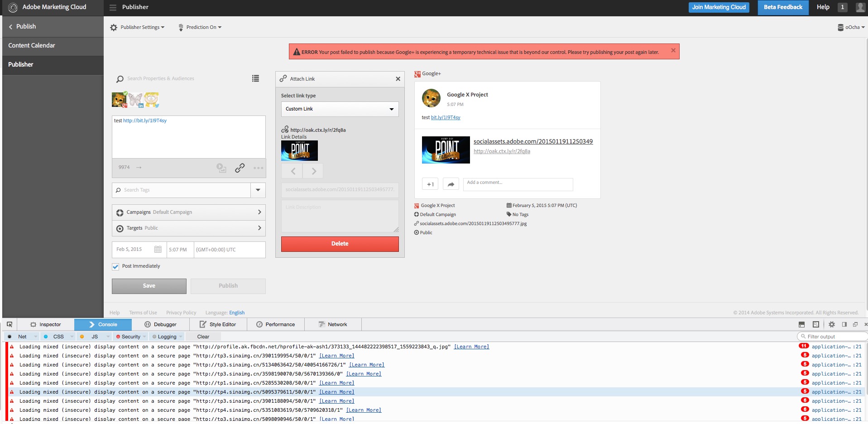Viewport: 868px width, 424px height.
Task: Toggle the devtools split console icon
Action: pyautogui.click(x=801, y=324)
